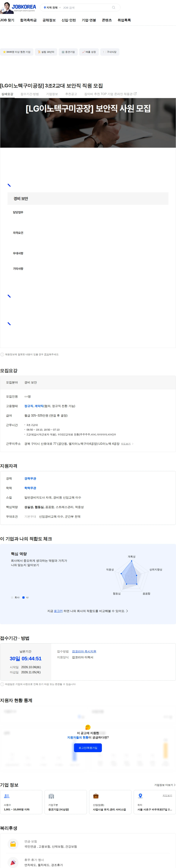Switch to the 기업정보 tab

point(52,94)
